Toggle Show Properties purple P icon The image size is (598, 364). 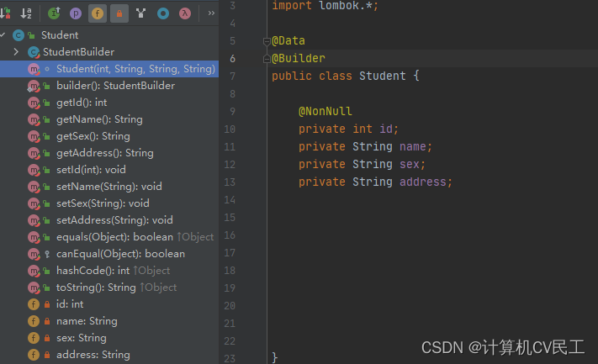click(76, 13)
